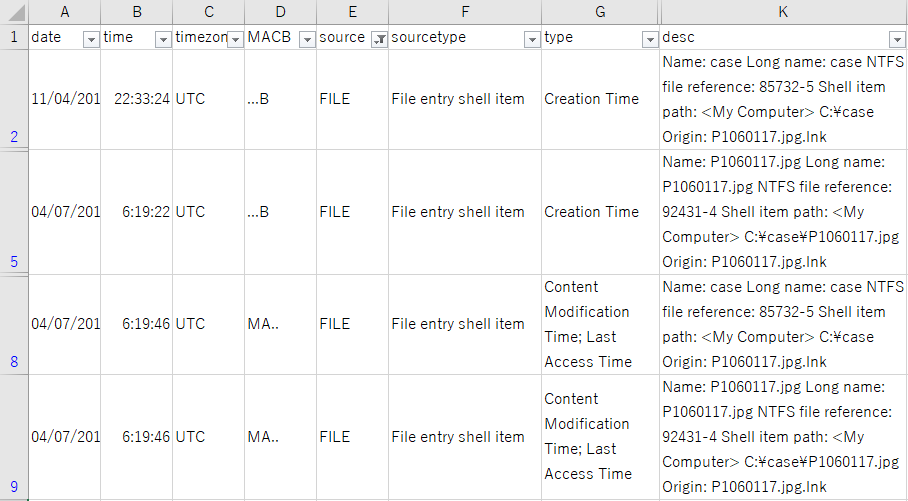This screenshot has width=908, height=501.
Task: Select the row 8 header
Action: 14,324
